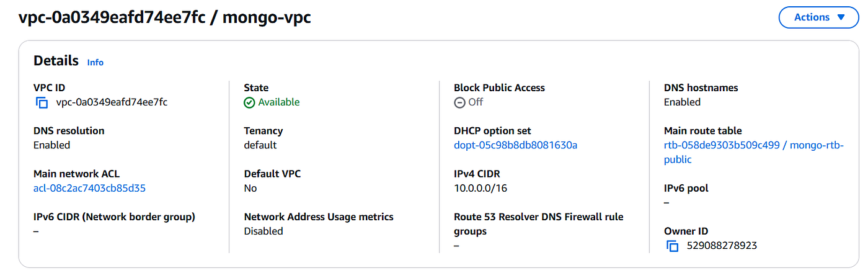
Task: Open network ACL acl-08c2ac7403cb85d35 link
Action: coord(89,188)
